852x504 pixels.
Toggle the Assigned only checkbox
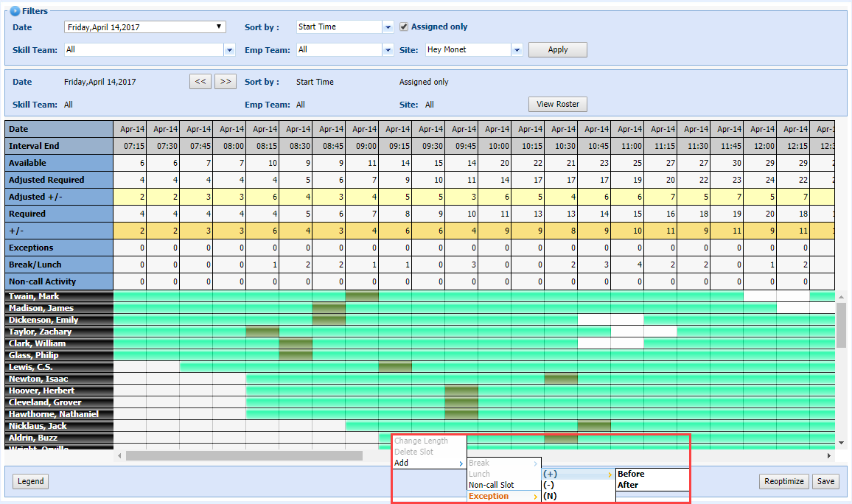click(x=404, y=27)
